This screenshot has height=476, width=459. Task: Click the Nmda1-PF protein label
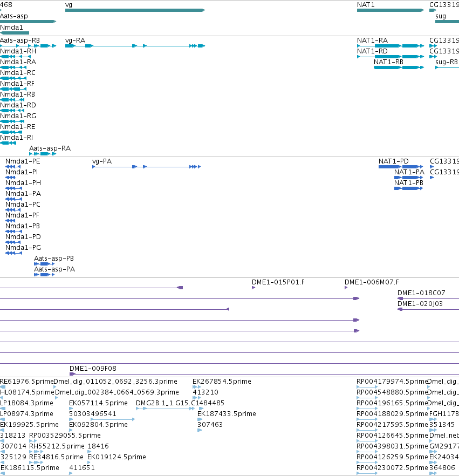(23, 215)
